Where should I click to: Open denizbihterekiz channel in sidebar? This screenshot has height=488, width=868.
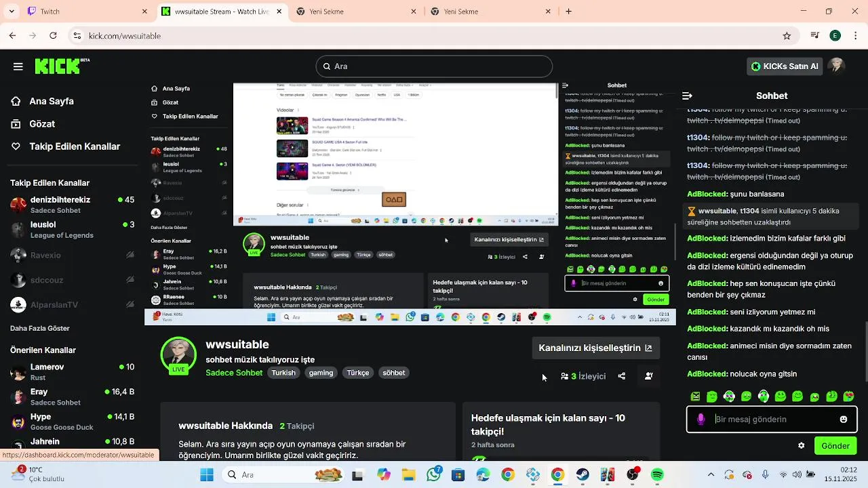point(72,205)
